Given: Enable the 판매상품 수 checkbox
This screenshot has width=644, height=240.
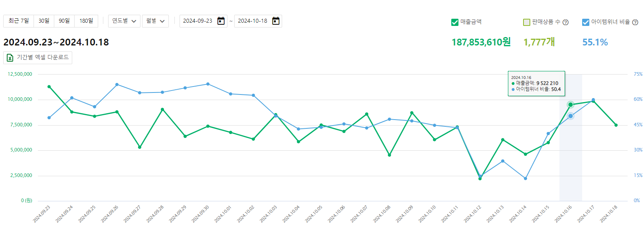Looking at the screenshot, I should coord(527,22).
